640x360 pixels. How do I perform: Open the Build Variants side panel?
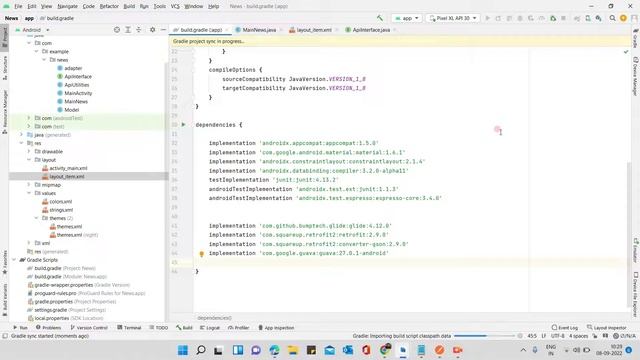click(5, 300)
